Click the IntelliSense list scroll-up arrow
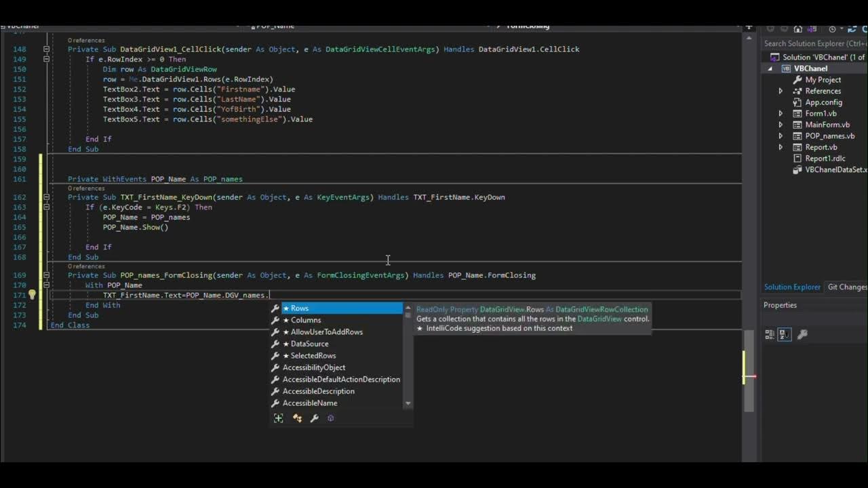The width and height of the screenshot is (868, 488). (x=408, y=308)
